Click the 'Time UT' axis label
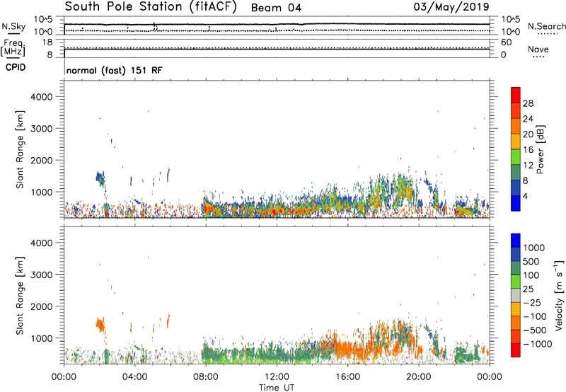 (277, 388)
